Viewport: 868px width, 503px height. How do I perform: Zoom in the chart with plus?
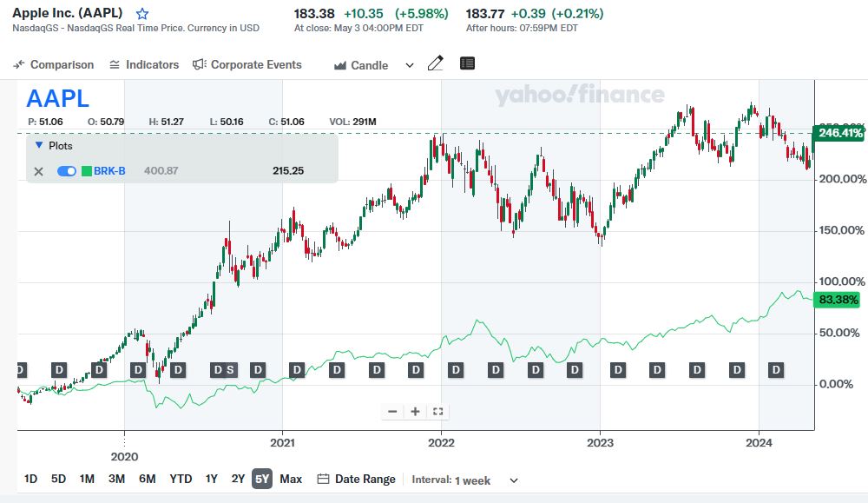tap(415, 412)
